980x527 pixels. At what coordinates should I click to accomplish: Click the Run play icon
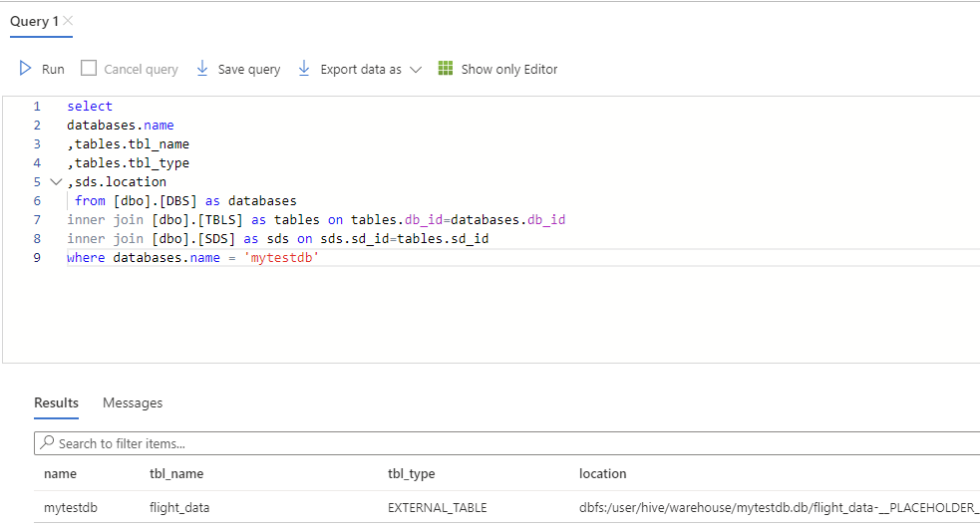26,69
